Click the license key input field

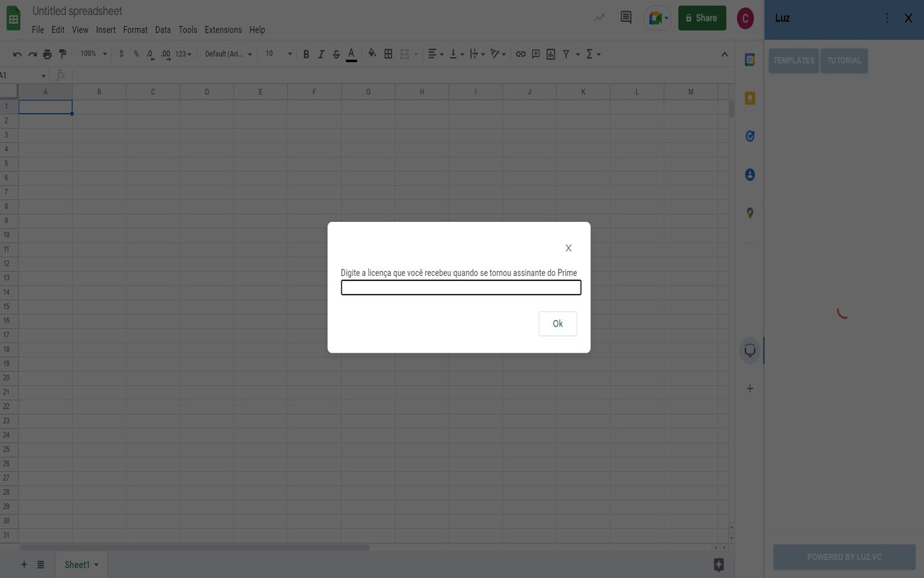[461, 288]
